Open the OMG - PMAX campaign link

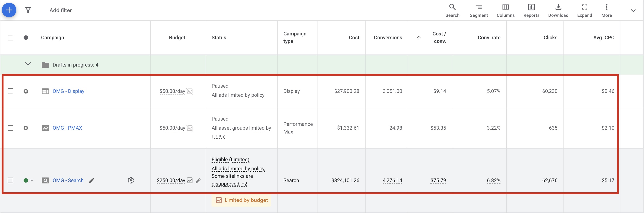(x=67, y=128)
